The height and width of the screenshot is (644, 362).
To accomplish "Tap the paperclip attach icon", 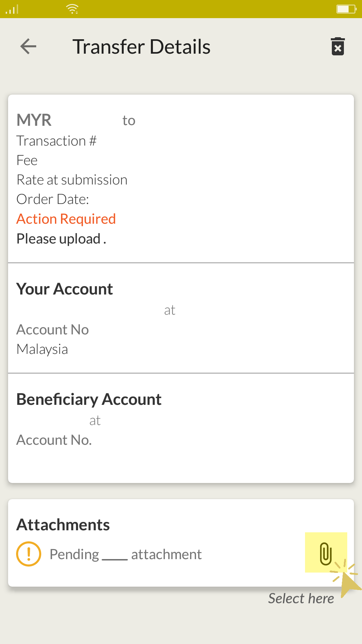I will point(325,553).
